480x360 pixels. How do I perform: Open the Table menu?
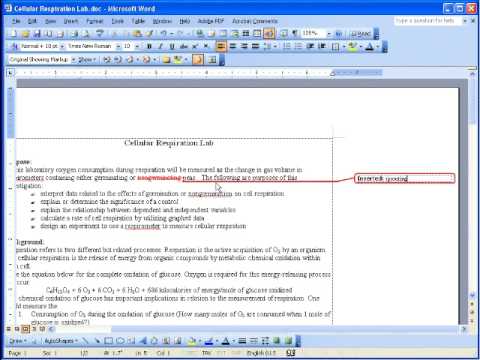tap(138, 21)
